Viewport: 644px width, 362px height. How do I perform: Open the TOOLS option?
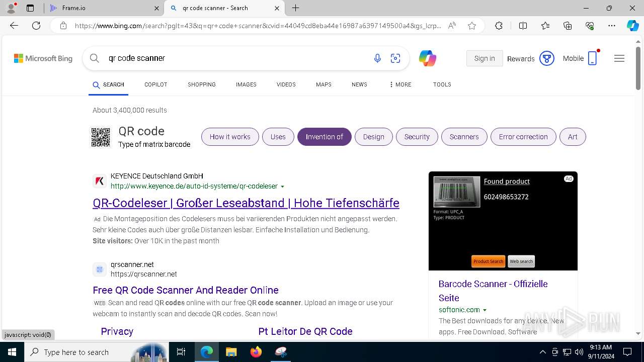(442, 84)
